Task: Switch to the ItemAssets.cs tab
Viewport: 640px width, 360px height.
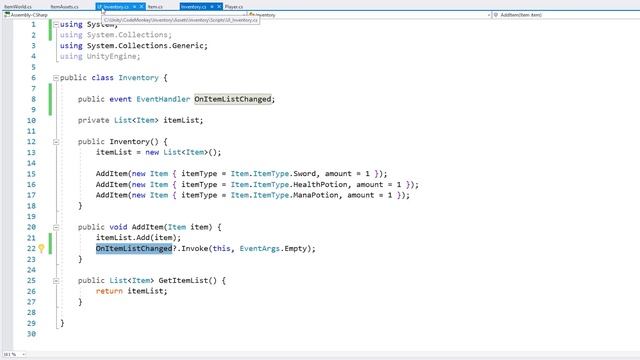Action: [x=64, y=7]
